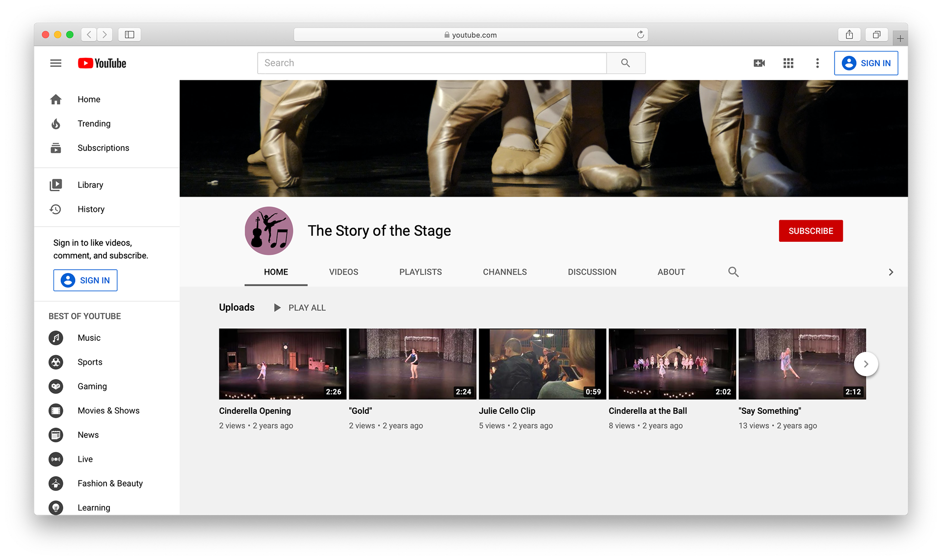Switch to the CHANNELS tab
Screen dimensions: 942x560
505,272
